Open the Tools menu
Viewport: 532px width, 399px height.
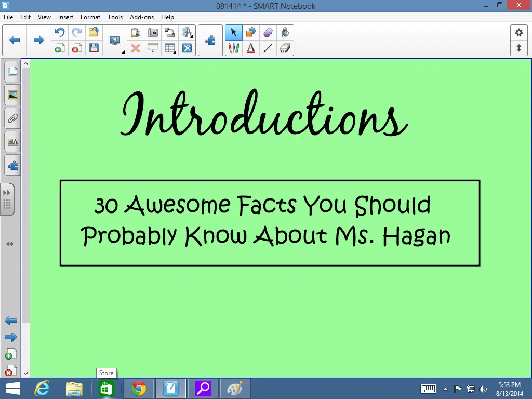[115, 17]
